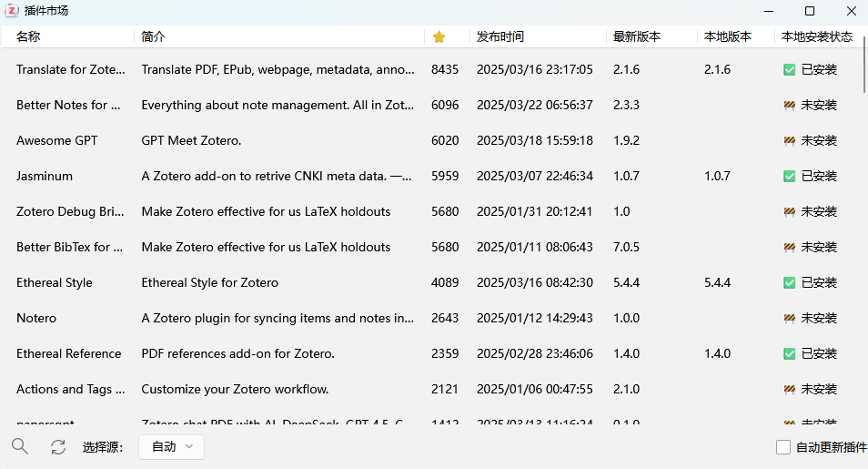Click star count 6096
868x469 pixels.
pos(445,105)
